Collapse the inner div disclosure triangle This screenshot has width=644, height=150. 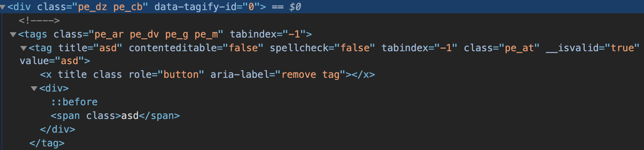[34, 89]
